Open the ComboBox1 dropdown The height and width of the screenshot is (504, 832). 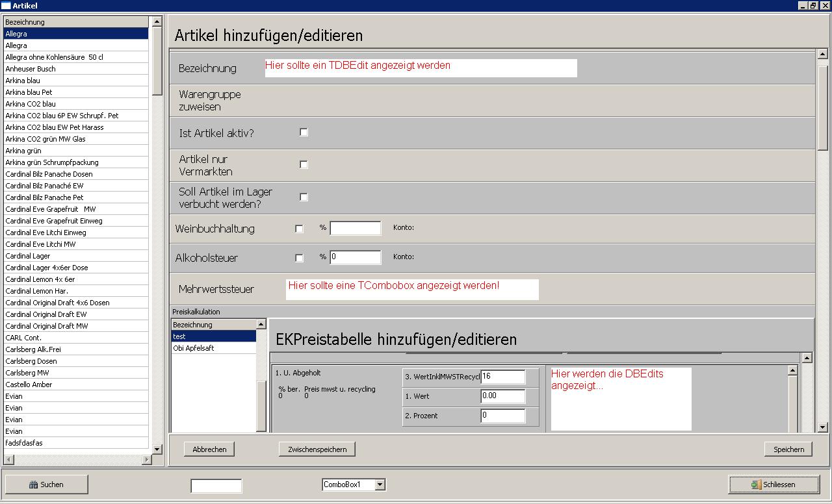380,485
